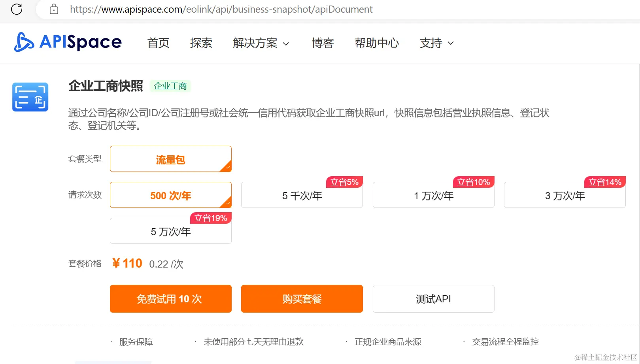
Task: Click the 立省10% discount badge
Action: coord(474,182)
